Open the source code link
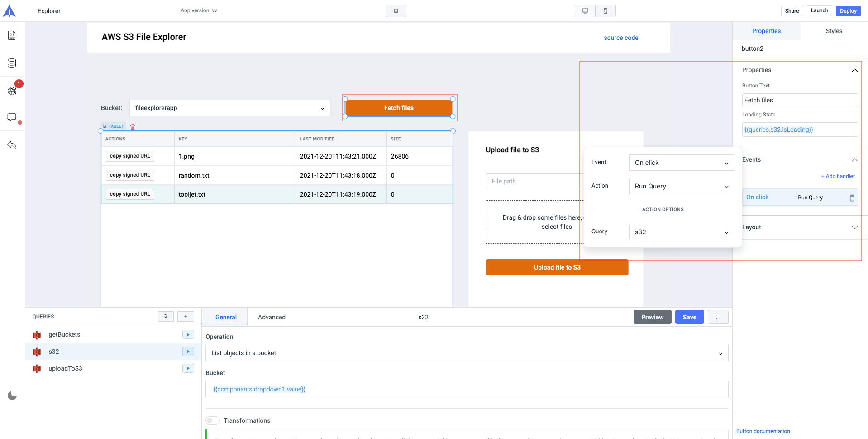Viewport: 868px width, 439px height. point(621,38)
